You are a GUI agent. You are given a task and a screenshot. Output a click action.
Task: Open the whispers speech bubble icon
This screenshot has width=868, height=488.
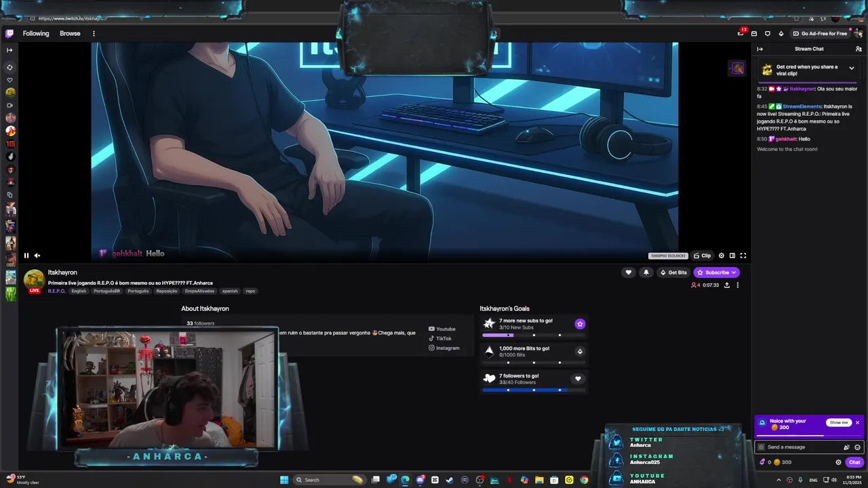[x=768, y=33]
